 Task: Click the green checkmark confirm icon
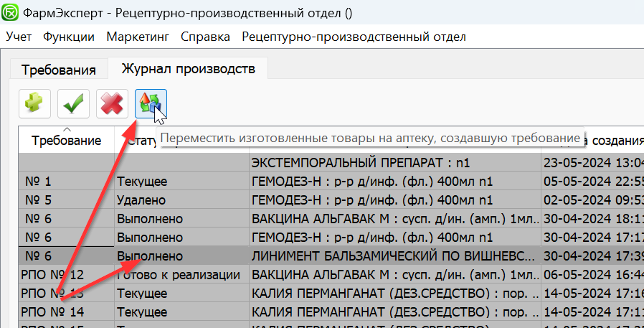[x=73, y=105]
